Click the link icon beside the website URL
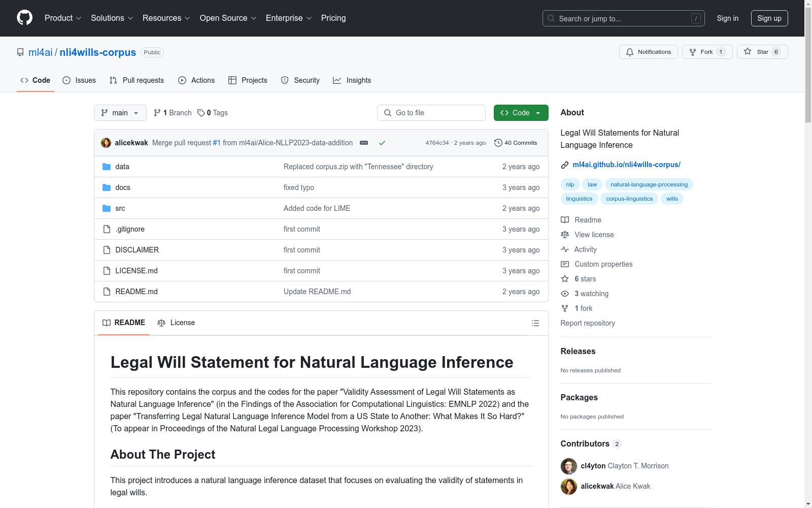The height and width of the screenshot is (508, 812). [x=565, y=165]
